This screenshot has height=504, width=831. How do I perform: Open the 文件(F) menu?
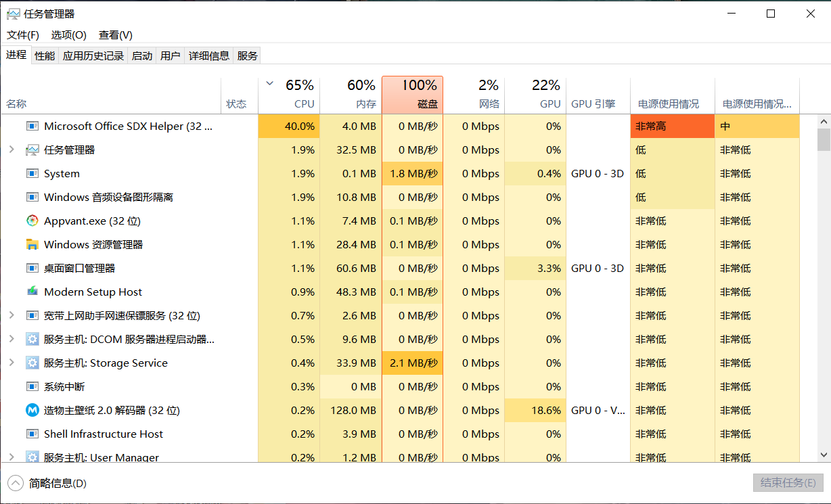tap(23, 35)
